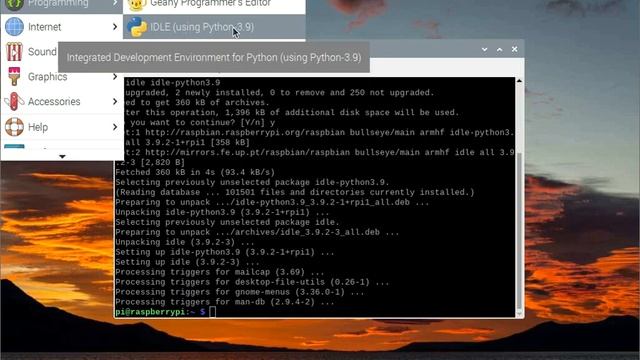Click 'Processing triggers for gnome-menus' line
The height and width of the screenshot is (360, 640).
click(x=240, y=292)
